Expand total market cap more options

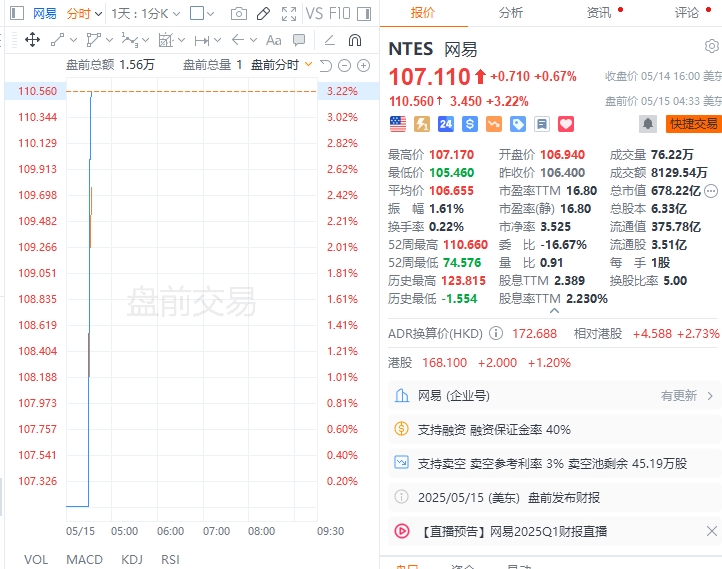[x=711, y=191]
